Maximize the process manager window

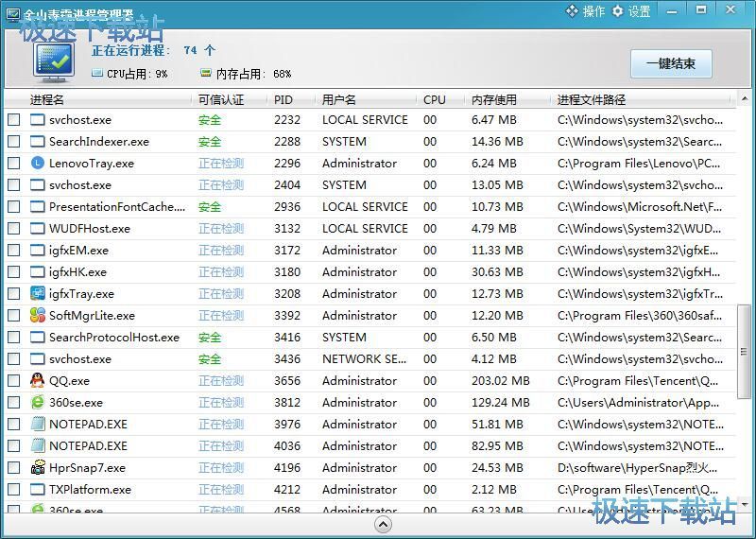coord(701,10)
